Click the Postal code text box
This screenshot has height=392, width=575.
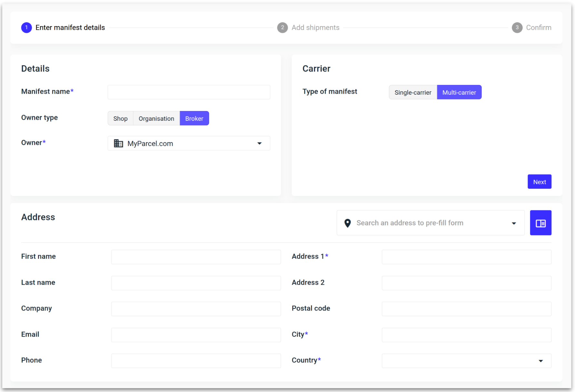pos(466,309)
